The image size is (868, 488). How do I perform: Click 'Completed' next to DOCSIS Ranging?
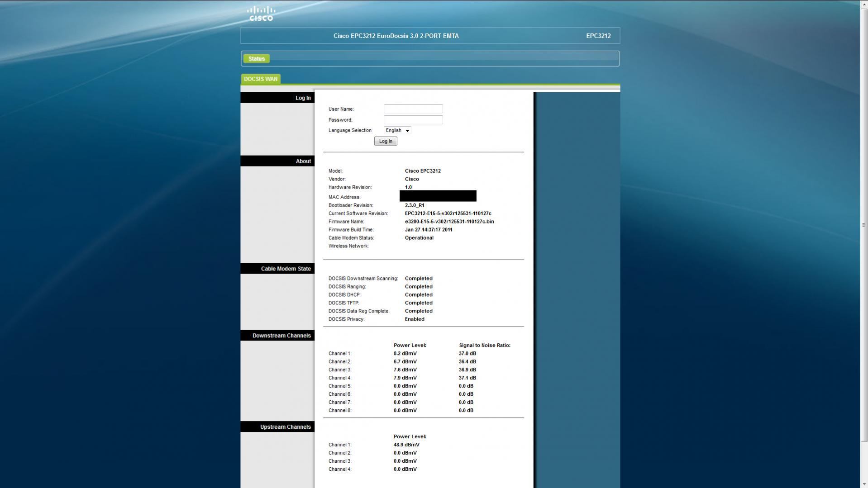click(x=419, y=287)
